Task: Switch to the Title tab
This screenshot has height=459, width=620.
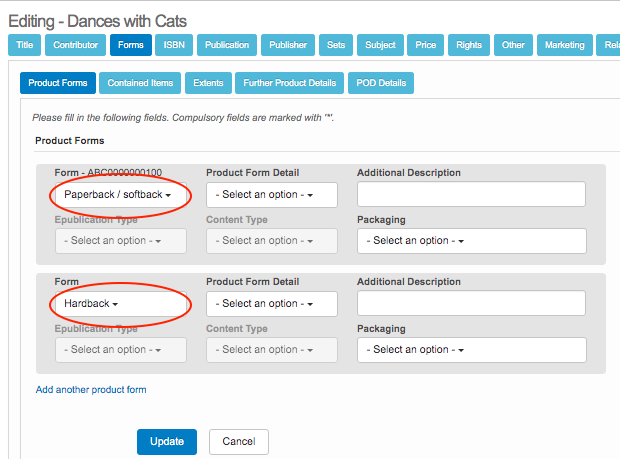Action: tap(25, 45)
